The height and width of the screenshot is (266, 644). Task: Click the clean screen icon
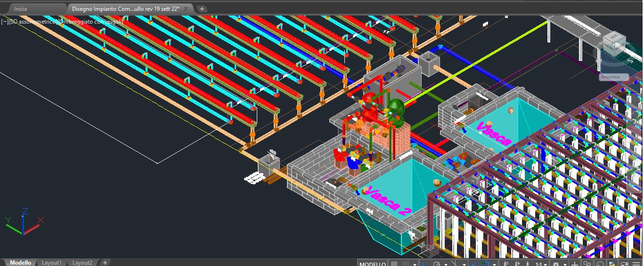tap(624, 264)
